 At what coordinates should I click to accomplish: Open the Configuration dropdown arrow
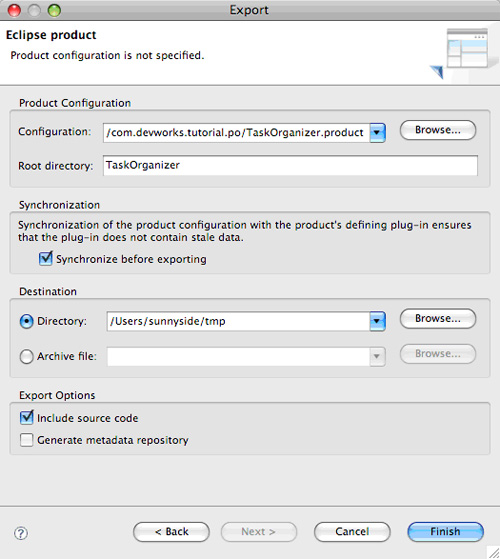[377, 133]
